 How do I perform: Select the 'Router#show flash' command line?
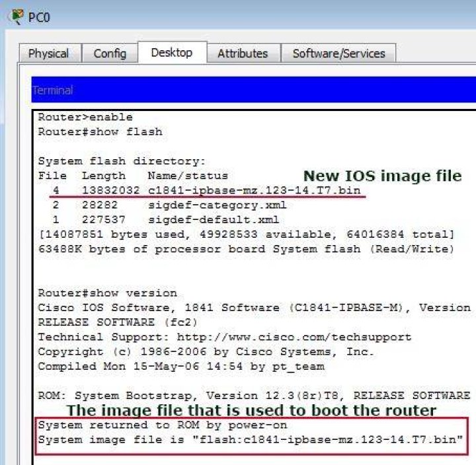point(100,131)
